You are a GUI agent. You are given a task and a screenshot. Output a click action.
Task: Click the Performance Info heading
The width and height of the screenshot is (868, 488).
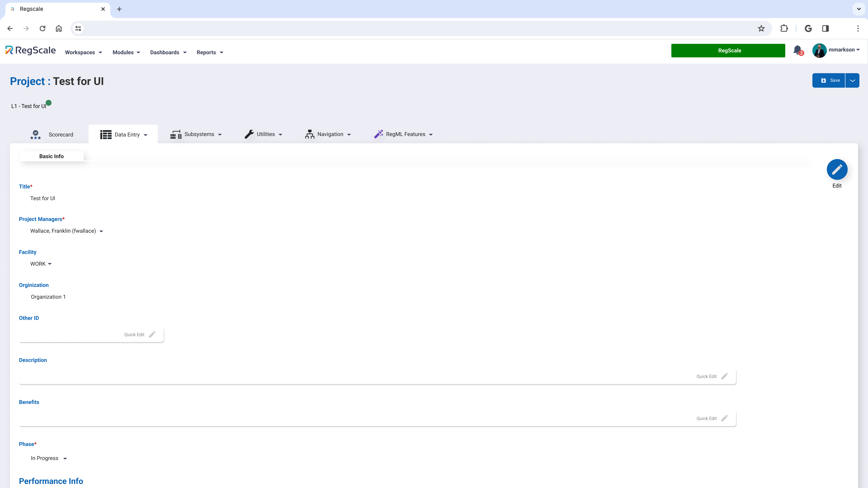[51, 481]
